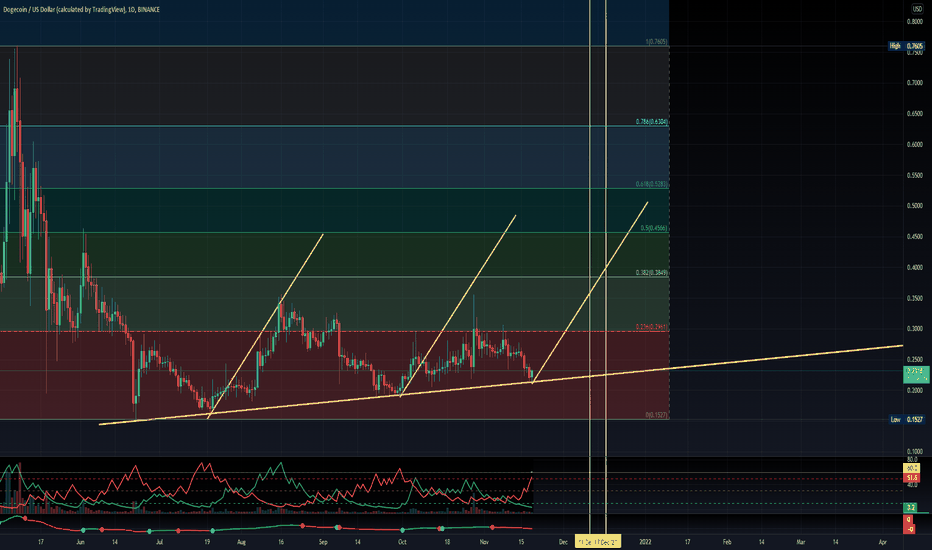932x550 pixels.
Task: Click the Aug label on time axis
Action: tap(241, 542)
